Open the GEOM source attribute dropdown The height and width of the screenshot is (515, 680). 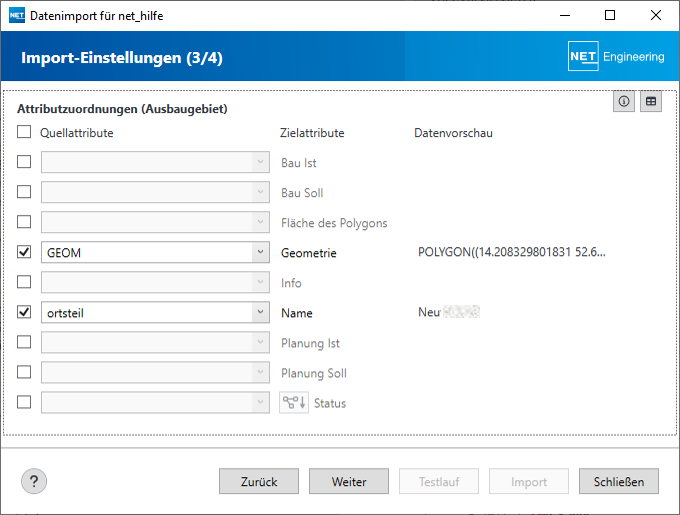(155, 252)
